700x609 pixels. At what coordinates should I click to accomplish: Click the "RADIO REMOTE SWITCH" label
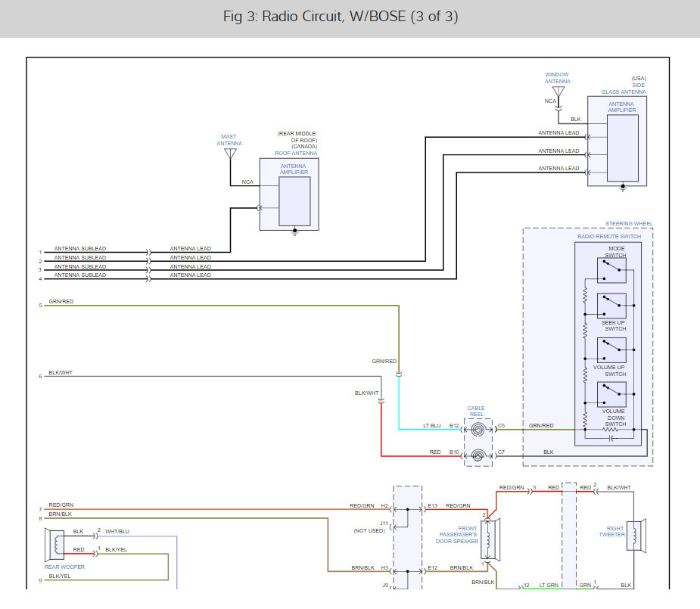pyautogui.click(x=608, y=237)
